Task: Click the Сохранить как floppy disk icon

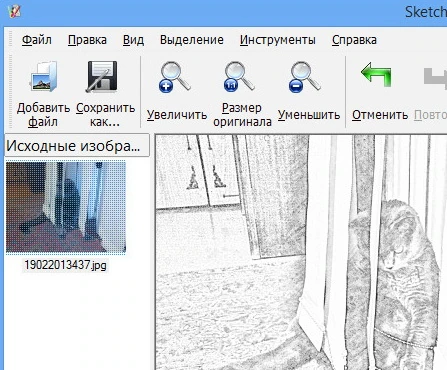Action: (102, 76)
